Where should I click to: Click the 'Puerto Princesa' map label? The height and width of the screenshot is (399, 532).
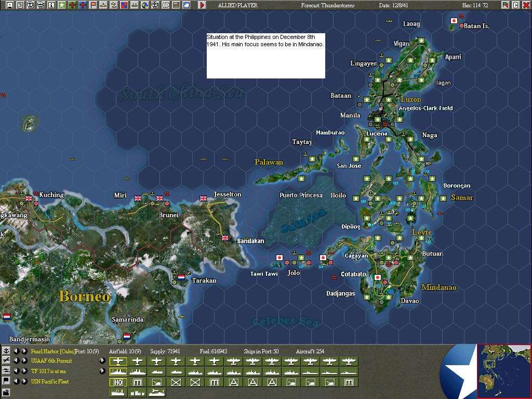[301, 195]
